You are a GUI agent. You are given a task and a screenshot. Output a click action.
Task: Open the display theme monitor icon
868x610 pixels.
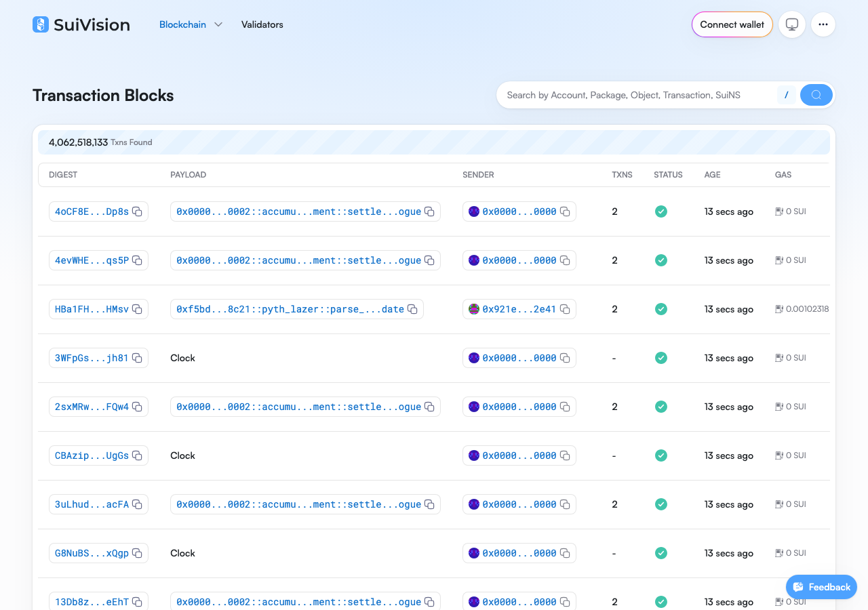(792, 24)
